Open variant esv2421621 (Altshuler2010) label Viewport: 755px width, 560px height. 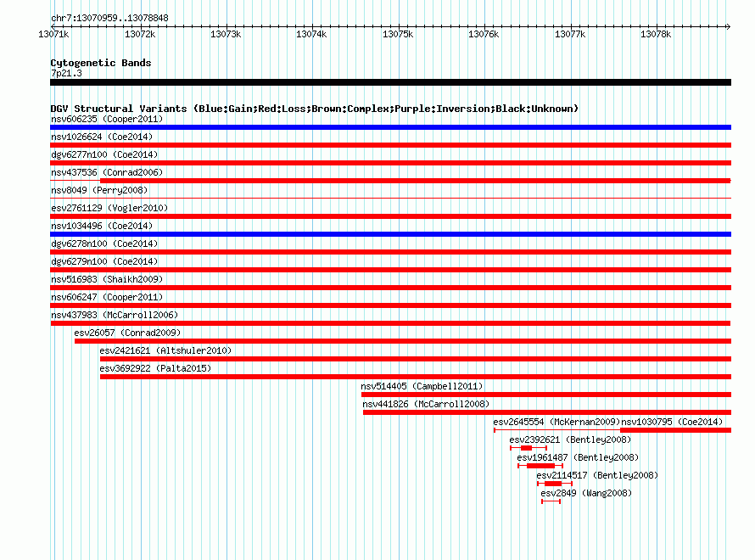click(165, 350)
